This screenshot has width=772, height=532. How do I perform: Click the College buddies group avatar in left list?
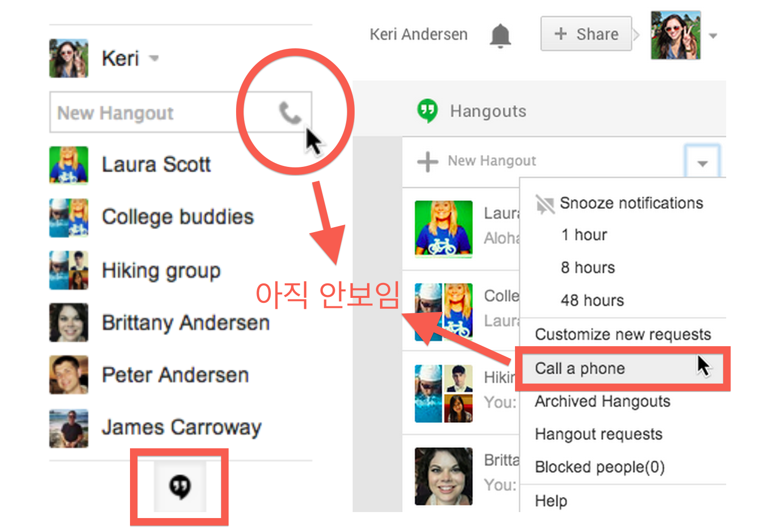point(69,218)
